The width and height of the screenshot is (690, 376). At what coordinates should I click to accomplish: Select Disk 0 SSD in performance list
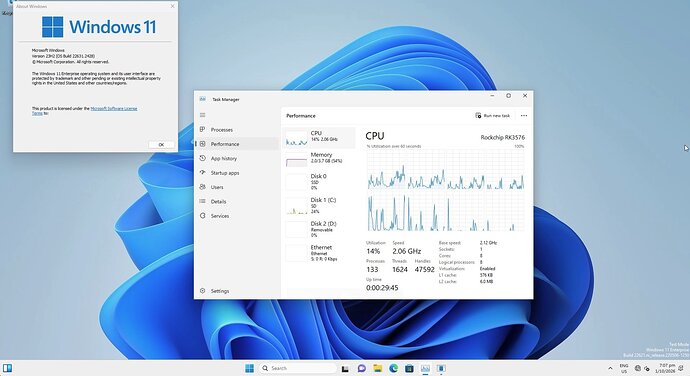(319, 181)
